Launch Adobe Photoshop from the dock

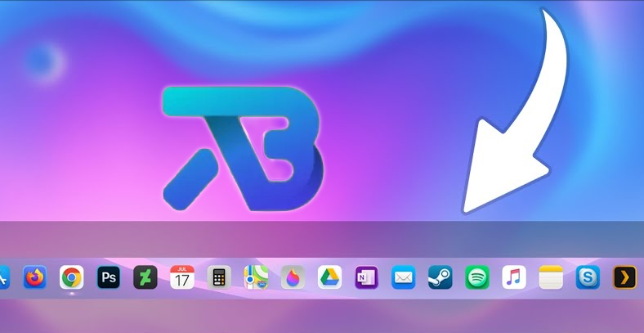[x=109, y=277]
